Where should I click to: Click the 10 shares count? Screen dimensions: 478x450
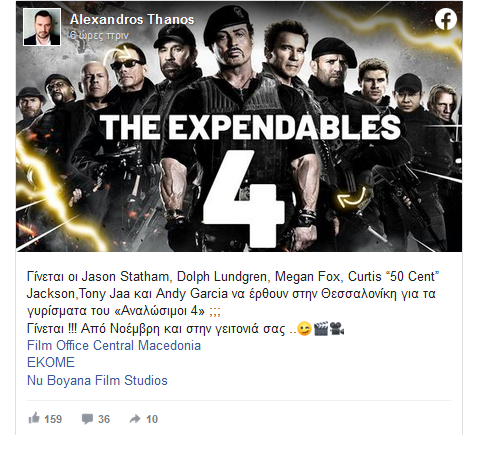(x=152, y=419)
